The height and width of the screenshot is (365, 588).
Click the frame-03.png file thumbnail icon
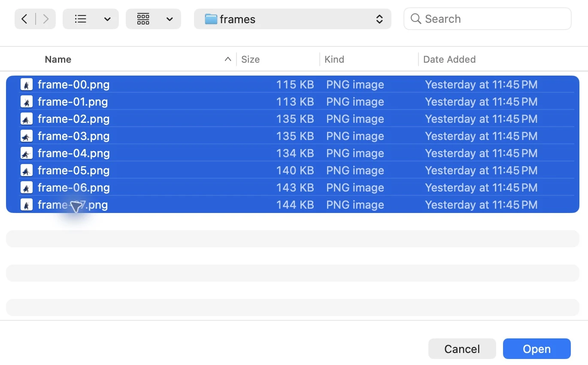27,136
